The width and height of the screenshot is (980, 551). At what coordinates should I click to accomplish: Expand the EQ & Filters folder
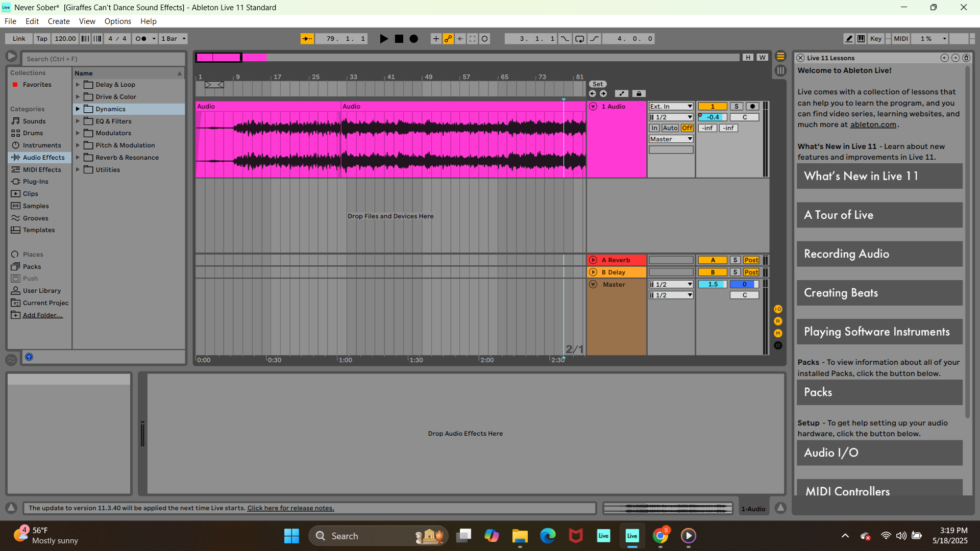[78, 121]
